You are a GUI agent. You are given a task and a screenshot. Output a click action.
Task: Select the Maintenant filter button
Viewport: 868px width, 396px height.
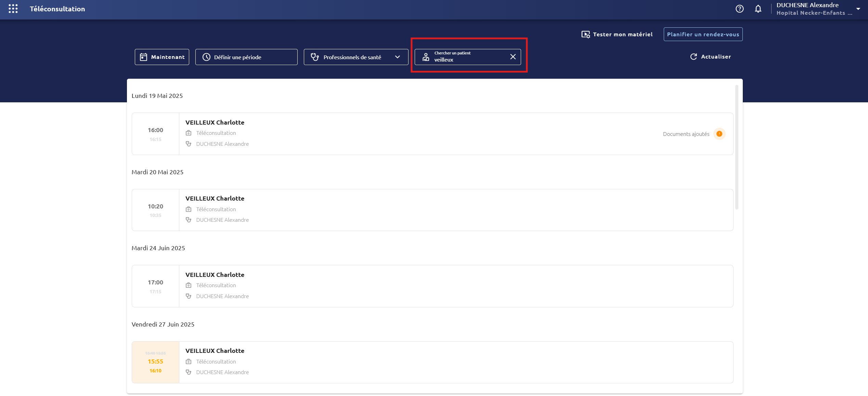tap(162, 57)
